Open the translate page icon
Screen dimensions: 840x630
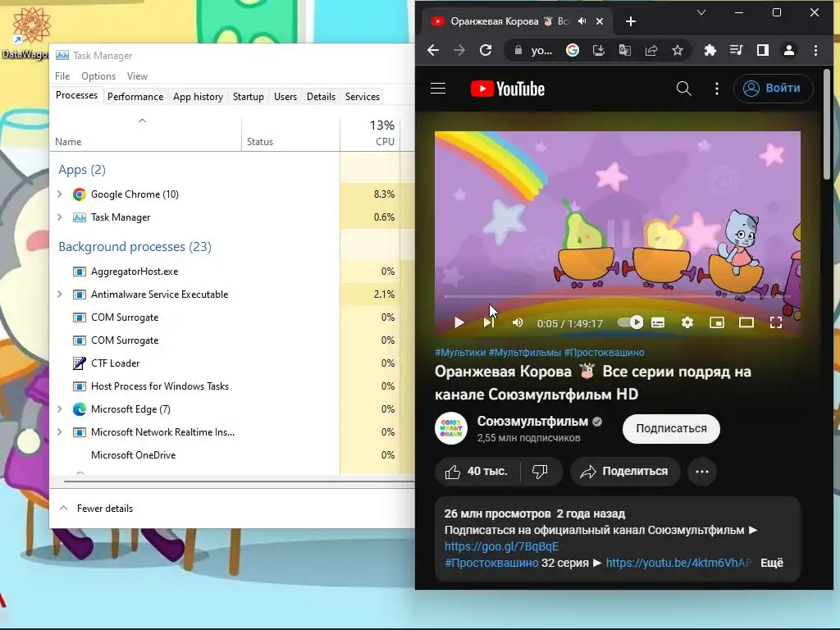tap(624, 50)
